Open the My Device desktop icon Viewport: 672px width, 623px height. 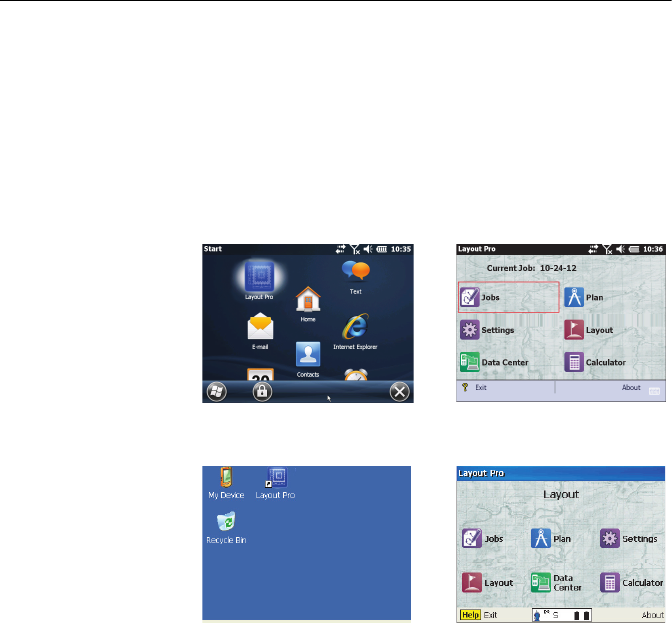226,483
